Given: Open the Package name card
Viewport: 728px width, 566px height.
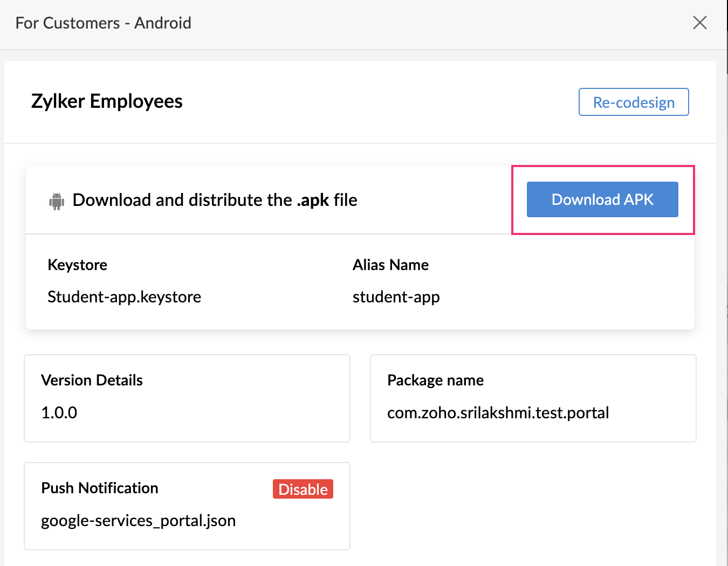Looking at the screenshot, I should [x=533, y=398].
